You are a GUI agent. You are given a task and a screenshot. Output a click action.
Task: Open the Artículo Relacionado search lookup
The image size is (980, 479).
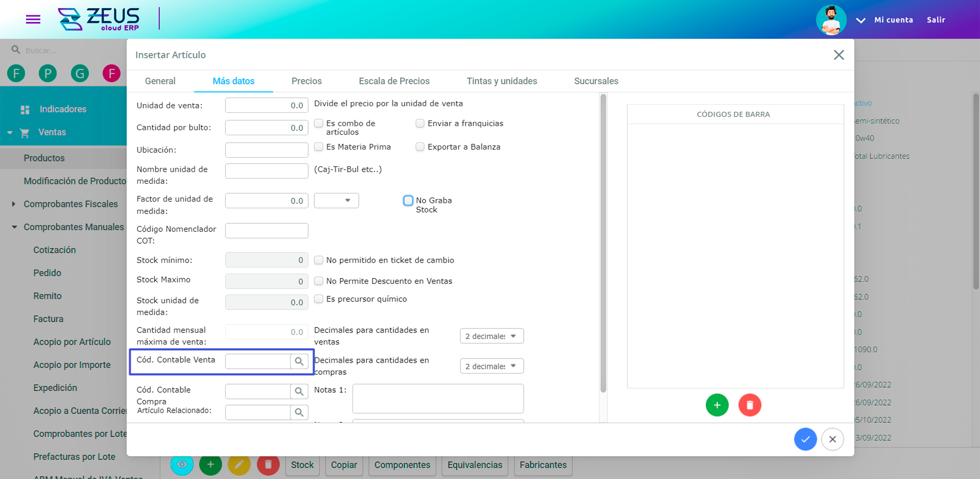(x=299, y=412)
